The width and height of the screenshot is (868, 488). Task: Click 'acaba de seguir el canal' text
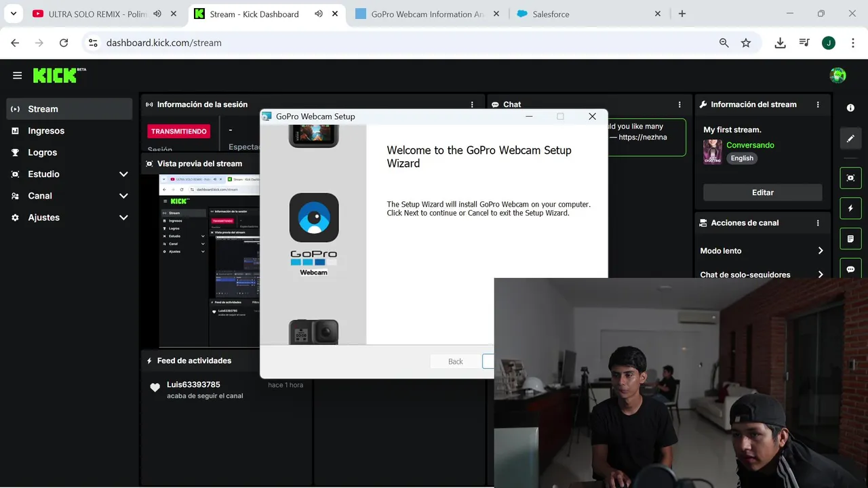point(205,396)
